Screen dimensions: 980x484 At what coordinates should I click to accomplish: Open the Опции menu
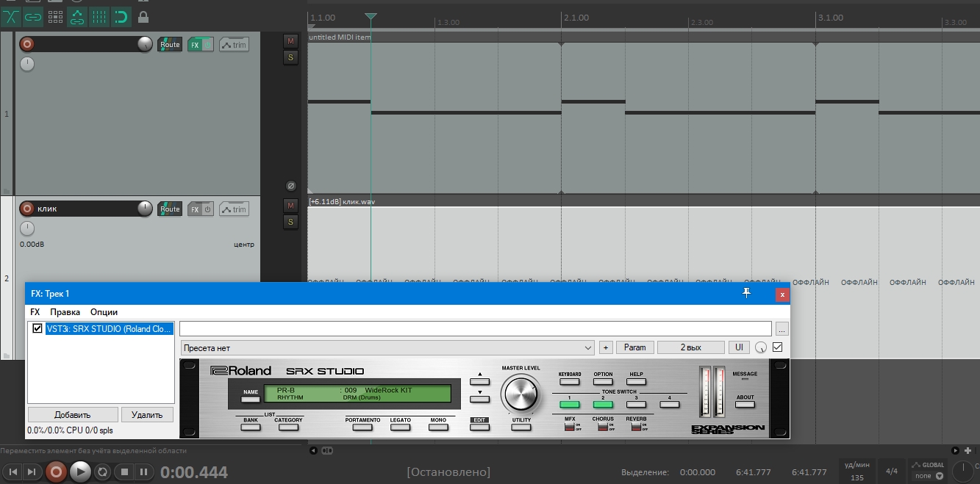pos(104,312)
